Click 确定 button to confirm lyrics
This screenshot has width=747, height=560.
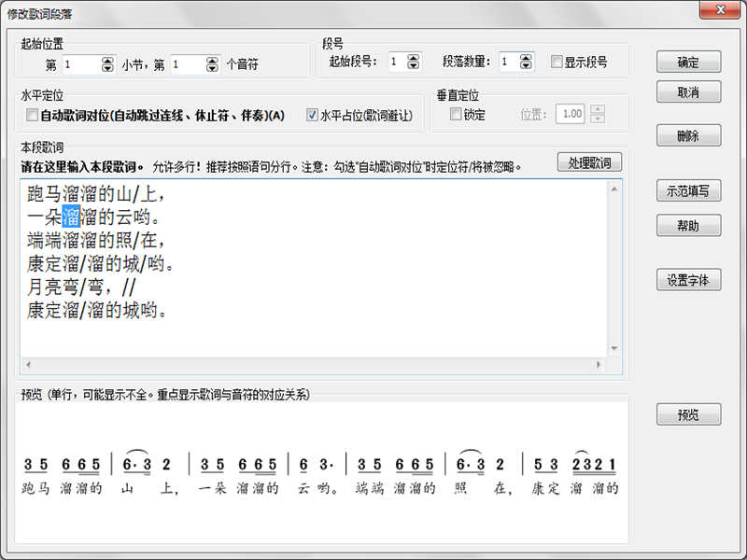click(x=688, y=63)
